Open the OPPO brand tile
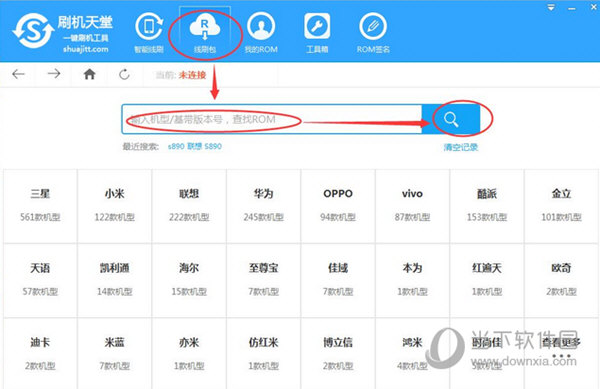Viewport: 600px width, 389px height. point(338,206)
